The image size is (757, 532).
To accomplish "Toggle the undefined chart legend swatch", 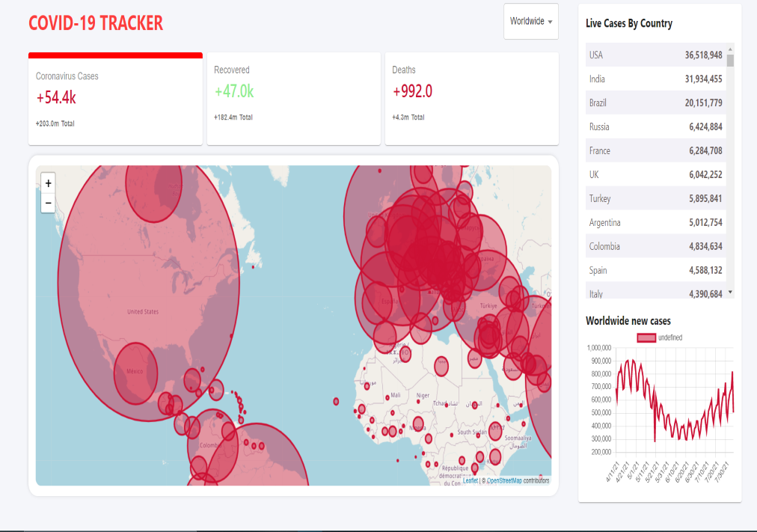I will [646, 338].
